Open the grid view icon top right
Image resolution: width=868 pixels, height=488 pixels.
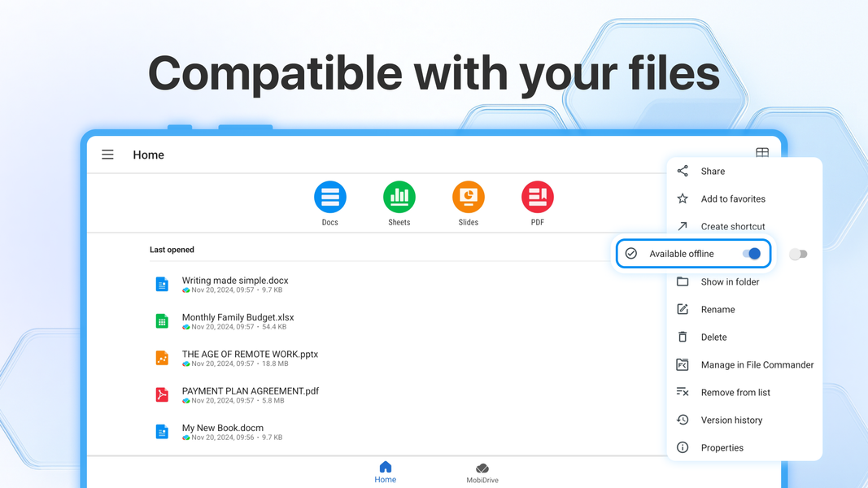click(762, 153)
